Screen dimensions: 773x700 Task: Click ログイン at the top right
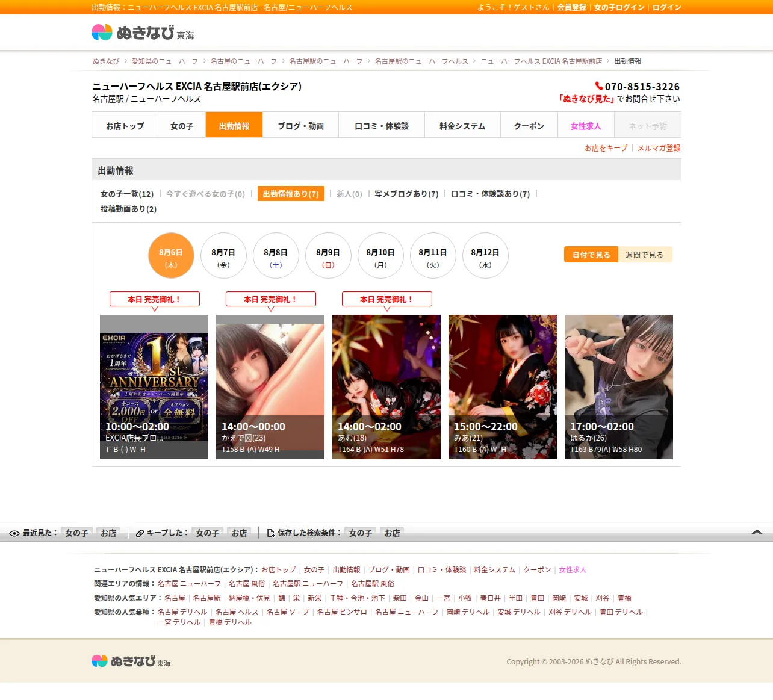click(x=667, y=7)
